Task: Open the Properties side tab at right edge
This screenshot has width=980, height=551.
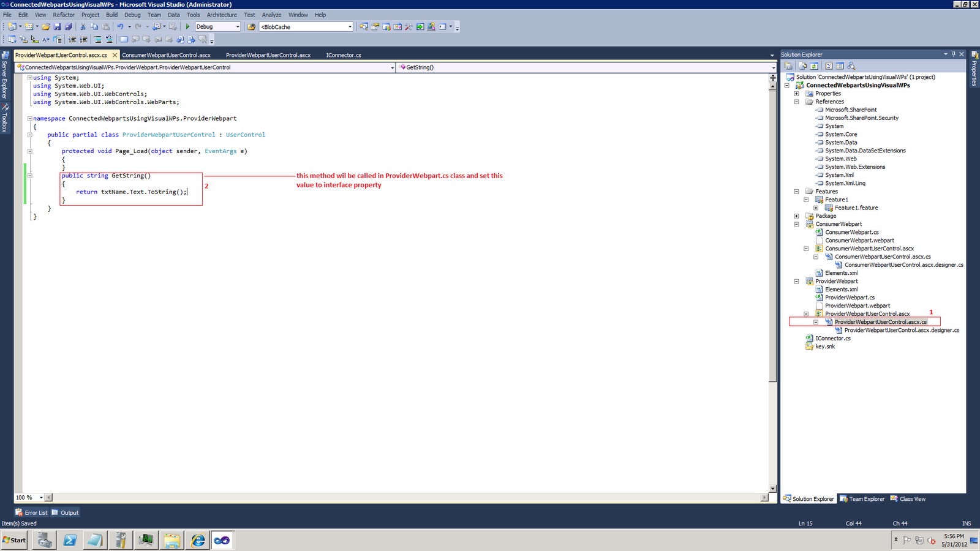Action: (x=974, y=69)
